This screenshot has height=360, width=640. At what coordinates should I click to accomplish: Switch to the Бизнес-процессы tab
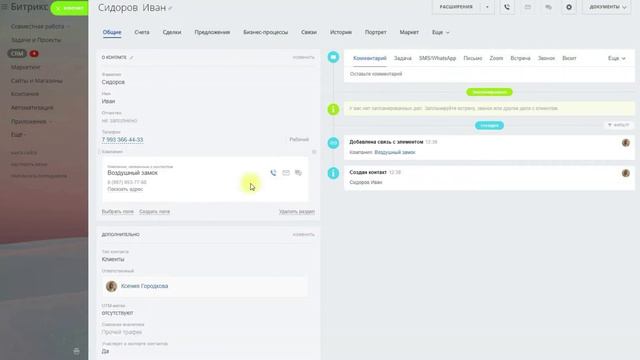(266, 32)
